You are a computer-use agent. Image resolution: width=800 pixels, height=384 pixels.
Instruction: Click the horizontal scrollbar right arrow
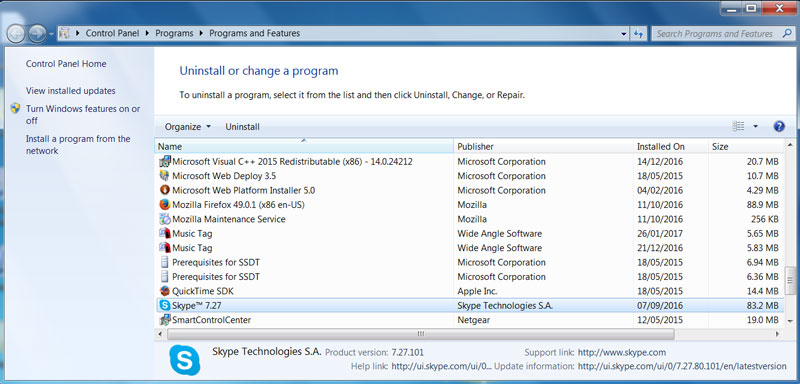778,334
